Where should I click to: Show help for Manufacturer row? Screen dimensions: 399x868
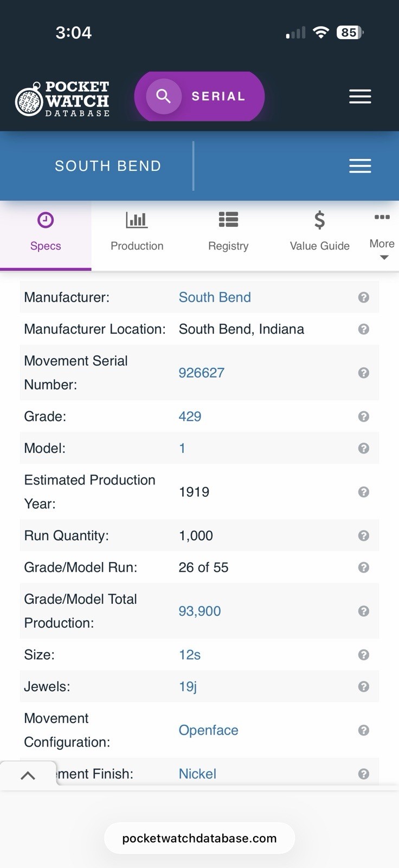click(364, 297)
